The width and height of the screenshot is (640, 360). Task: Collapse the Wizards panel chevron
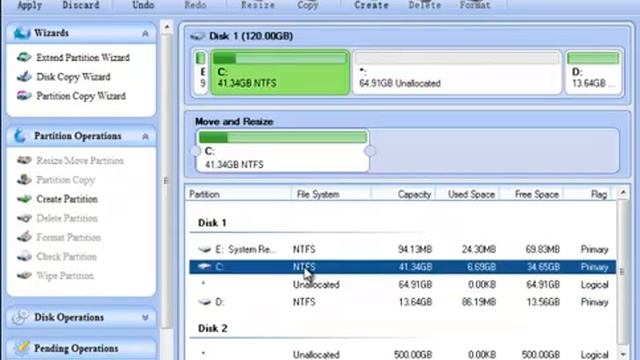click(145, 33)
